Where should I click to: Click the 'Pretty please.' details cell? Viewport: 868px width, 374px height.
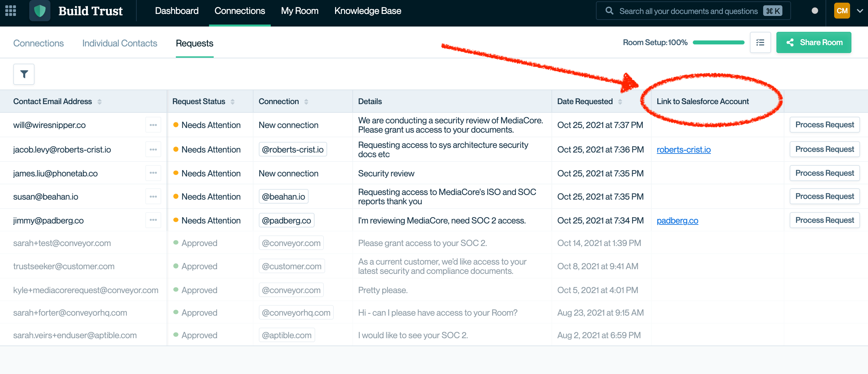pos(383,290)
